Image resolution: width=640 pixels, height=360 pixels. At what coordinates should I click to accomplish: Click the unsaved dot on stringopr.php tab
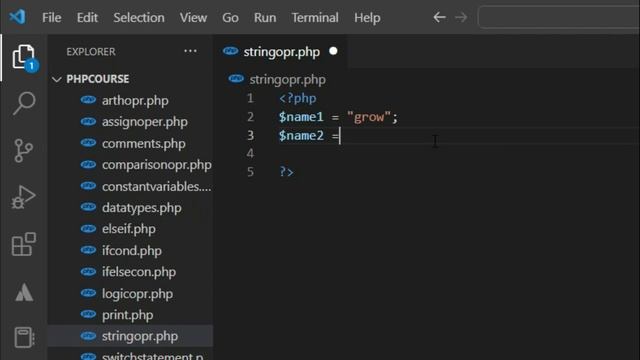333,51
